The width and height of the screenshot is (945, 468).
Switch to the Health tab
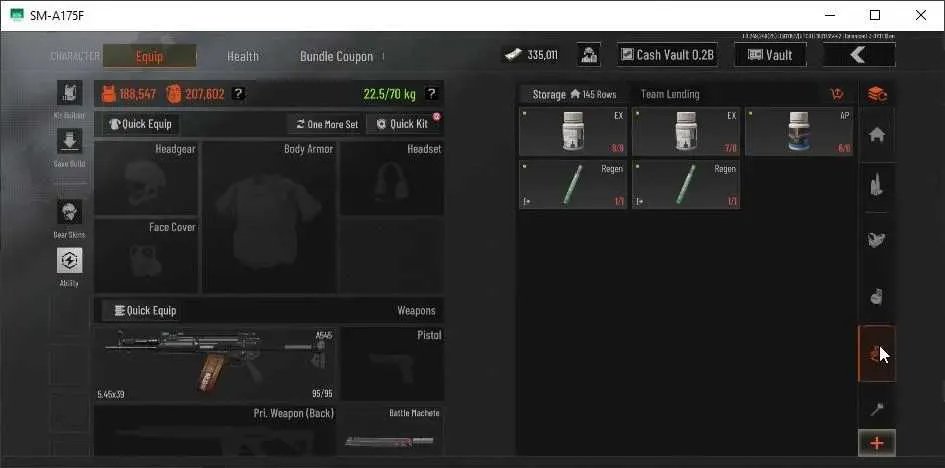pos(243,56)
